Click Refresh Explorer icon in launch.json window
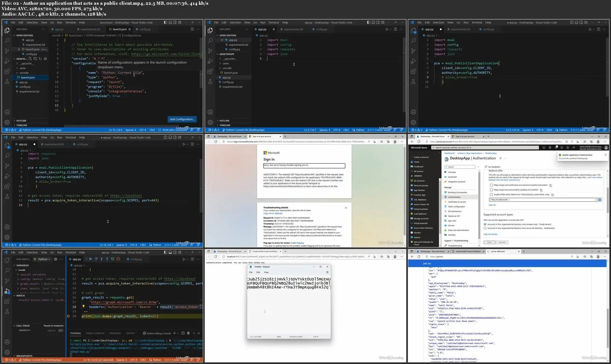The width and height of the screenshot is (611, 364). (x=40, y=59)
